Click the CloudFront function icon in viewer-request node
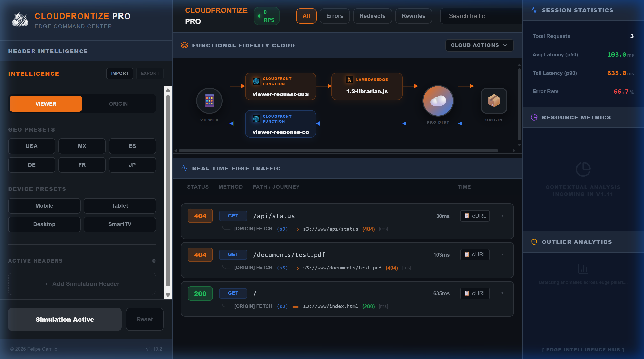 click(256, 81)
